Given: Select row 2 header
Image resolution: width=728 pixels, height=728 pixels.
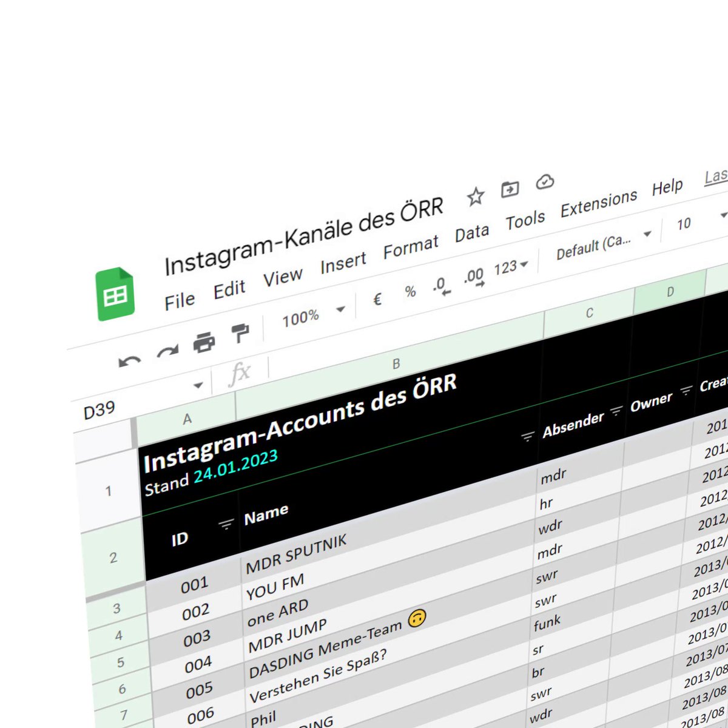Looking at the screenshot, I should click(113, 558).
